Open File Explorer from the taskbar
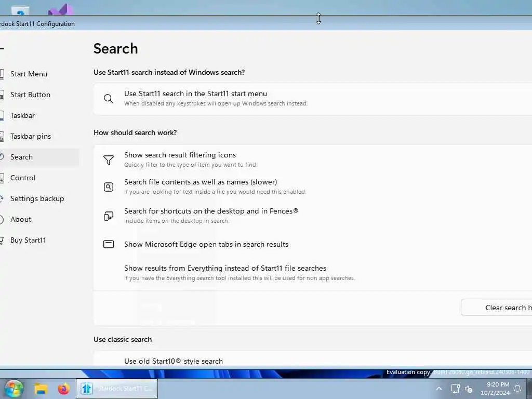The height and width of the screenshot is (399, 532). [x=41, y=389]
